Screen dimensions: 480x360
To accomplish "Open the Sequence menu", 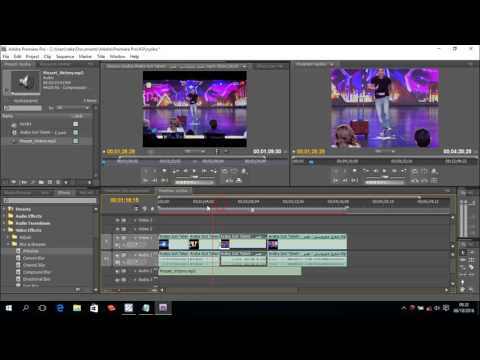I will [65, 57].
